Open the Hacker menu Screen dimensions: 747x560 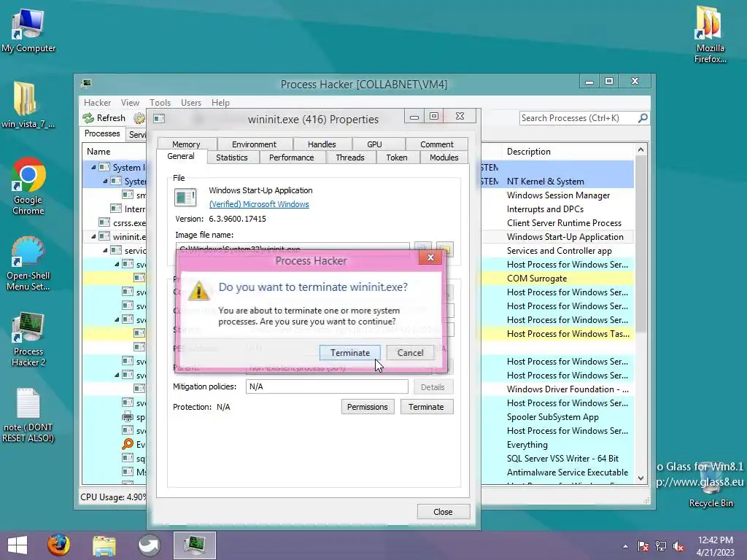(x=97, y=102)
